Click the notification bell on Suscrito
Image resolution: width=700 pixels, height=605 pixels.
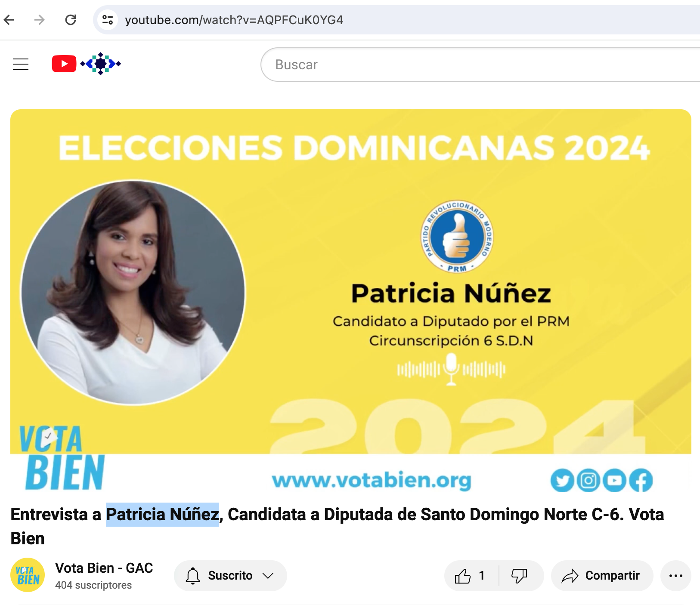[x=193, y=576]
